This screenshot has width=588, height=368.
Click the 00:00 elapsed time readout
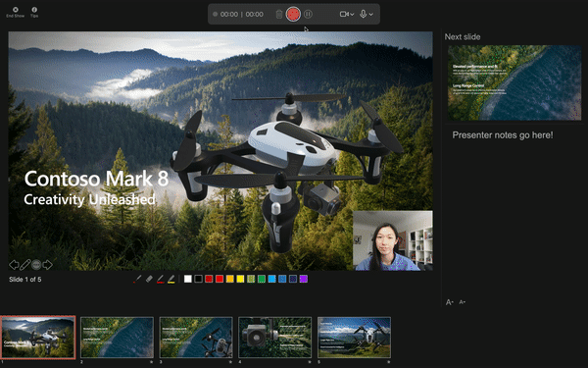[229, 15]
